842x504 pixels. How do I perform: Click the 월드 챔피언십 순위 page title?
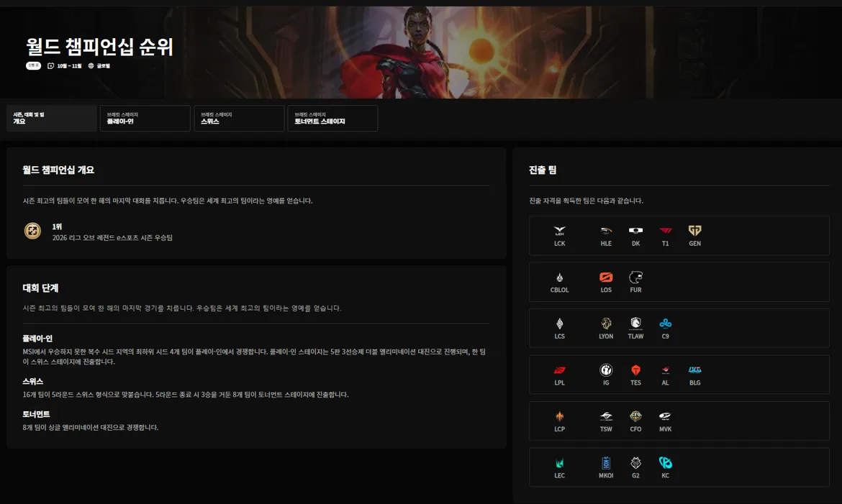pos(100,47)
